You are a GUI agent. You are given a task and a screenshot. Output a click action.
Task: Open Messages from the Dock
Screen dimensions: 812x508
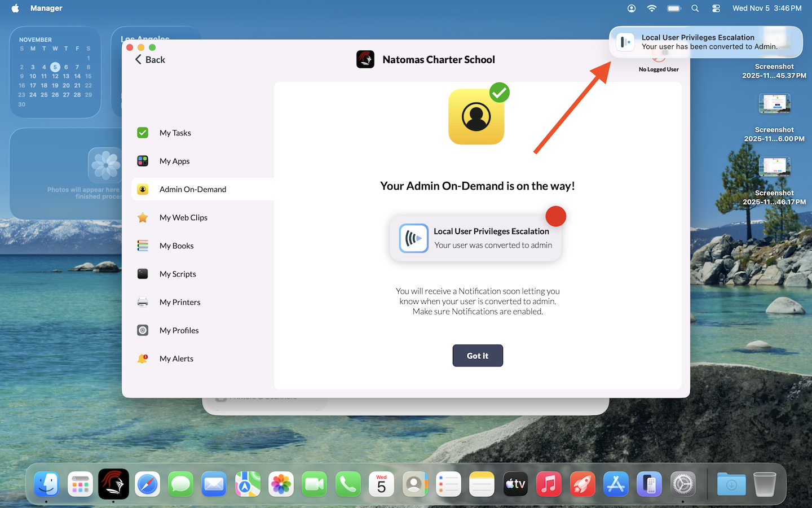[x=180, y=484]
